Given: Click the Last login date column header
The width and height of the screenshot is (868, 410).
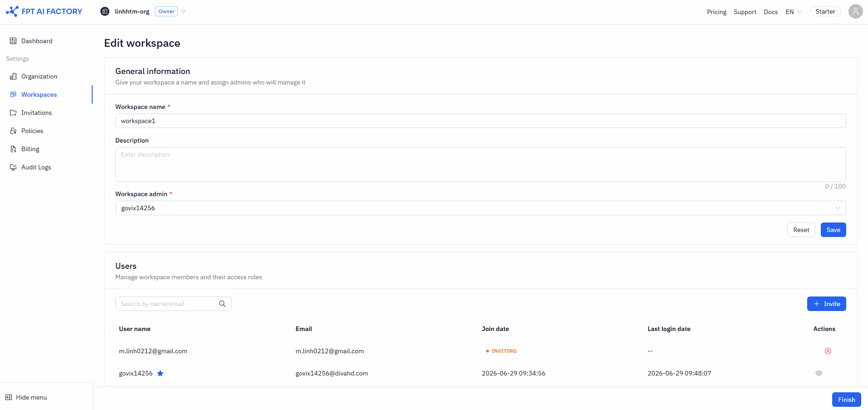Looking at the screenshot, I should [x=669, y=329].
